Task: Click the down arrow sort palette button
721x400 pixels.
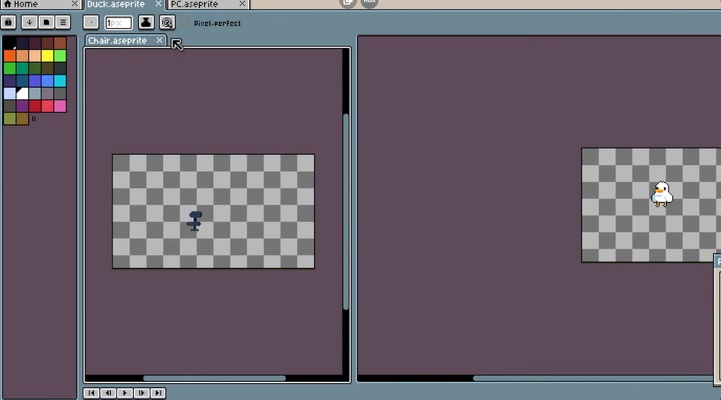Action: point(29,22)
